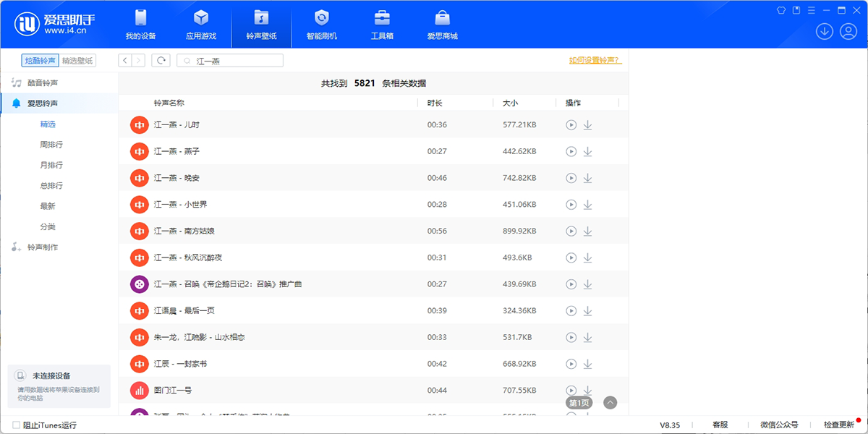Open the 我的设备 (My Device) section
Image resolution: width=868 pixels, height=434 pixels.
point(141,24)
